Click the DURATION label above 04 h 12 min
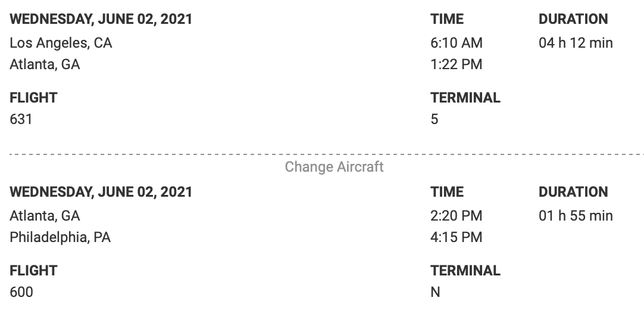This screenshot has width=644, height=310. 573,19
